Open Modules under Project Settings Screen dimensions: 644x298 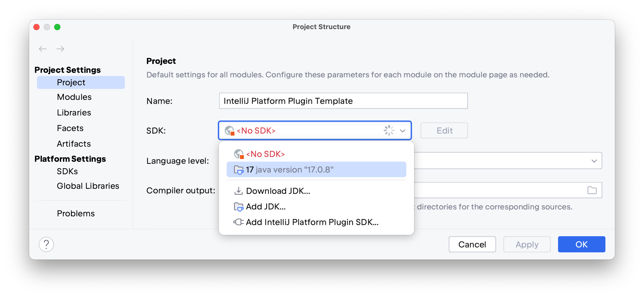(74, 97)
